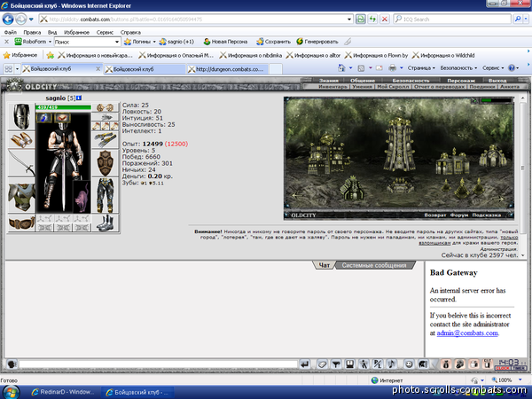This screenshot has width=532, height=399.
Task: Click the Генерировать RoboForm button
Action: click(317, 42)
